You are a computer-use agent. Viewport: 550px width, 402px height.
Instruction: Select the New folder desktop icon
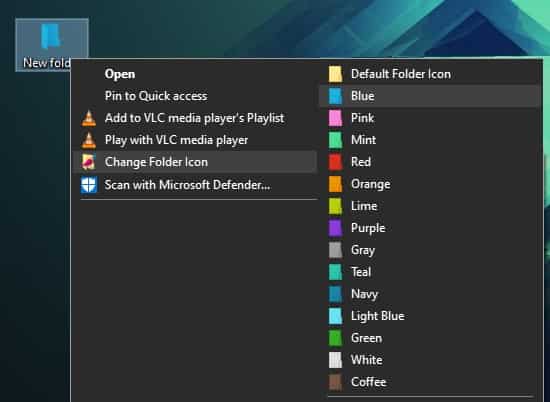pos(52,45)
